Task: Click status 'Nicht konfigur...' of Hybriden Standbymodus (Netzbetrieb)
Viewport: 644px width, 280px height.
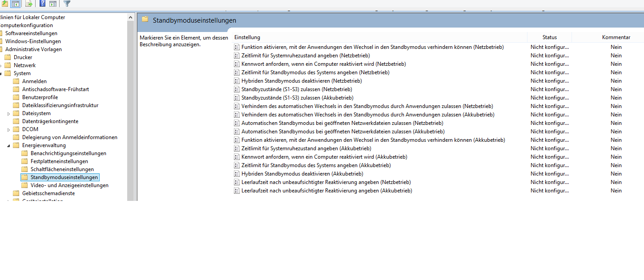Action: (x=550, y=81)
